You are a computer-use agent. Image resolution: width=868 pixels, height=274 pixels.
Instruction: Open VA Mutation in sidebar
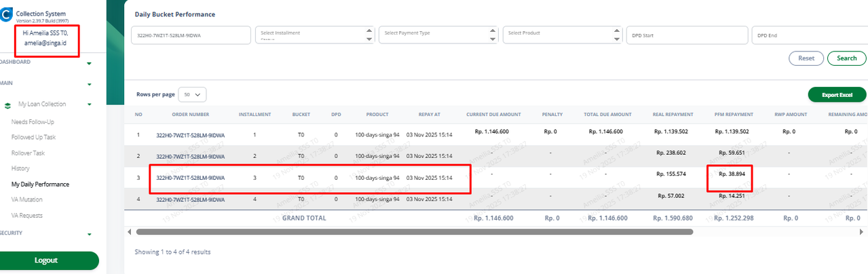tap(27, 199)
